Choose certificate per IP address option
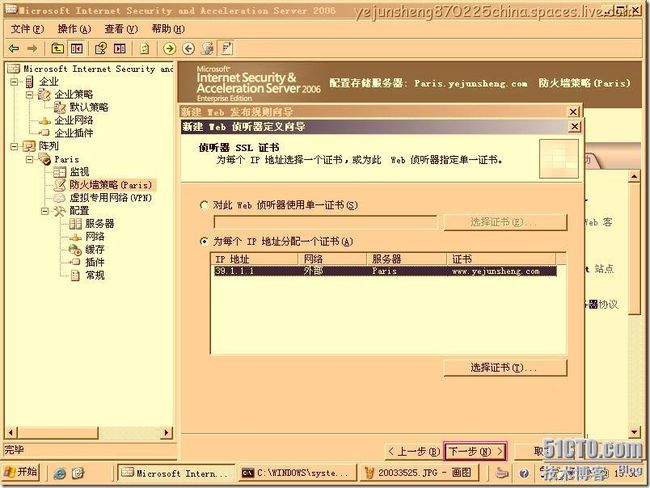Screen dimensions: 650x488 (204, 241)
